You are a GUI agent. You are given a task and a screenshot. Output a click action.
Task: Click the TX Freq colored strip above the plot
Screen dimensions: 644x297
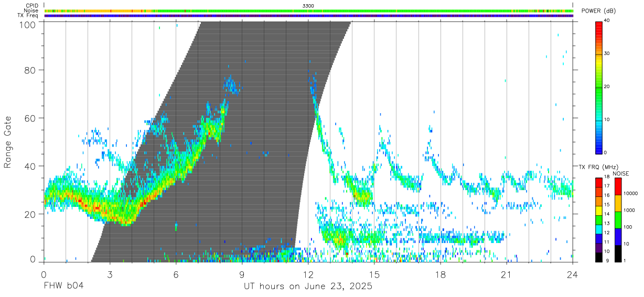click(308, 16)
